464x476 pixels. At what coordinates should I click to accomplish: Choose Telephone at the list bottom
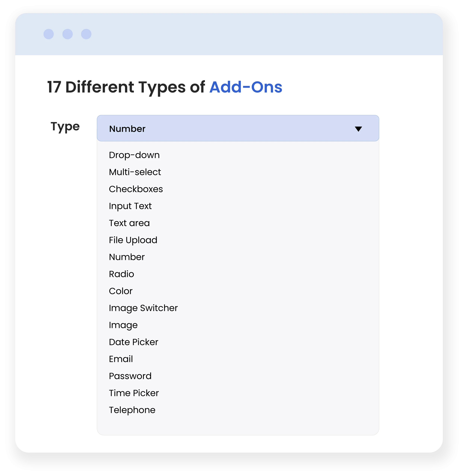coord(132,410)
